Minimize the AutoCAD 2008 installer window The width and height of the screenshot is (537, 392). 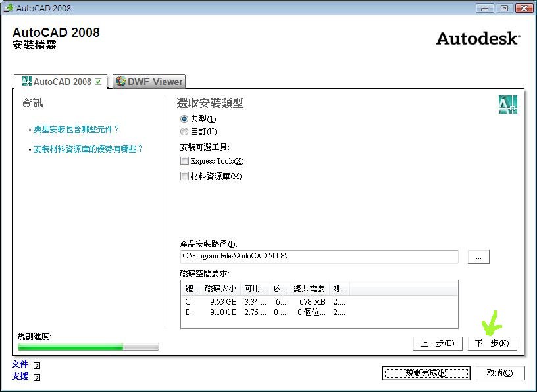pyautogui.click(x=484, y=8)
